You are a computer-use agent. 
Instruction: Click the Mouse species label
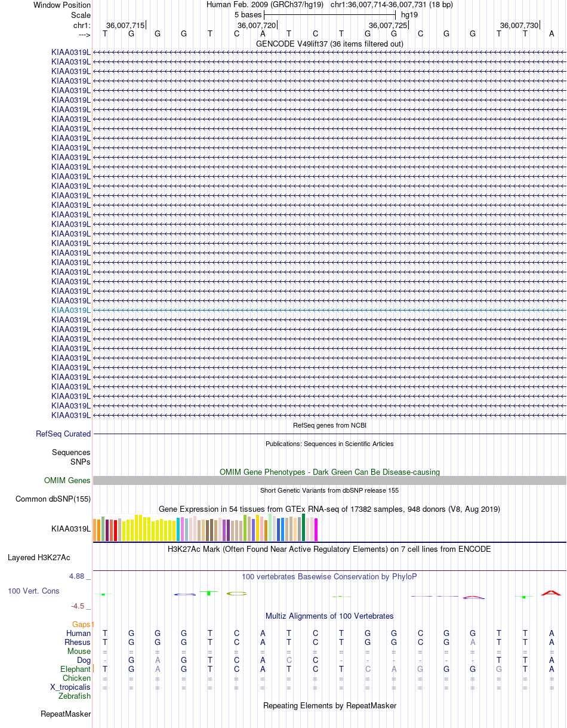pos(79,651)
